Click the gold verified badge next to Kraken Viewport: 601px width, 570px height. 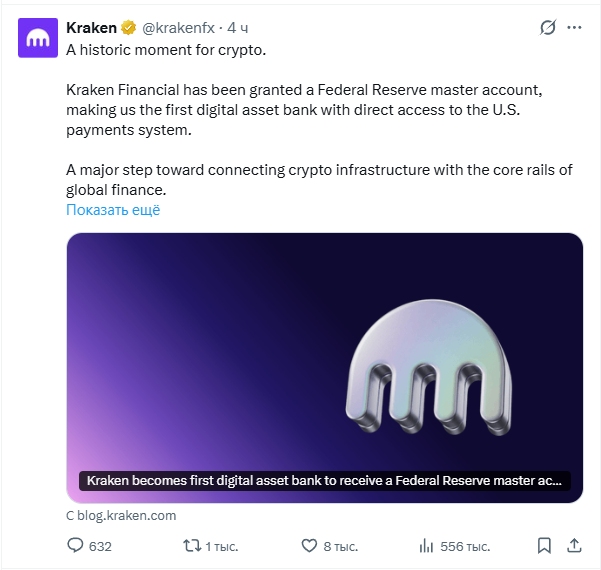(x=129, y=28)
